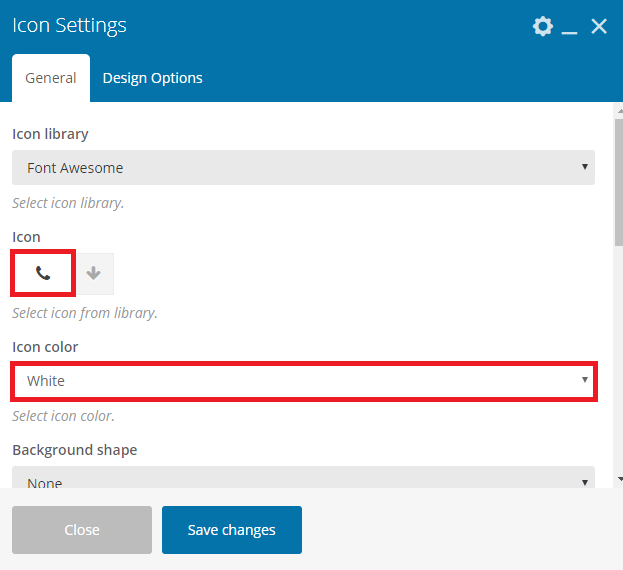623x570 pixels.
Task: Expand the Background shape dropdown set to None
Action: 303,477
